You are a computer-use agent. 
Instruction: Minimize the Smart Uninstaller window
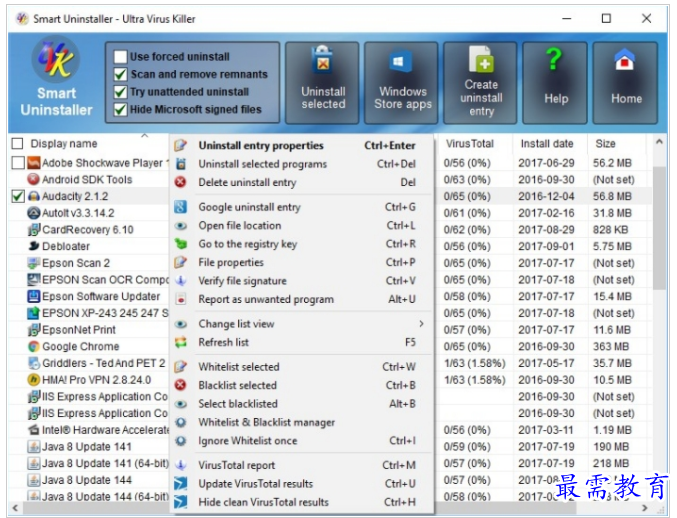pos(566,19)
